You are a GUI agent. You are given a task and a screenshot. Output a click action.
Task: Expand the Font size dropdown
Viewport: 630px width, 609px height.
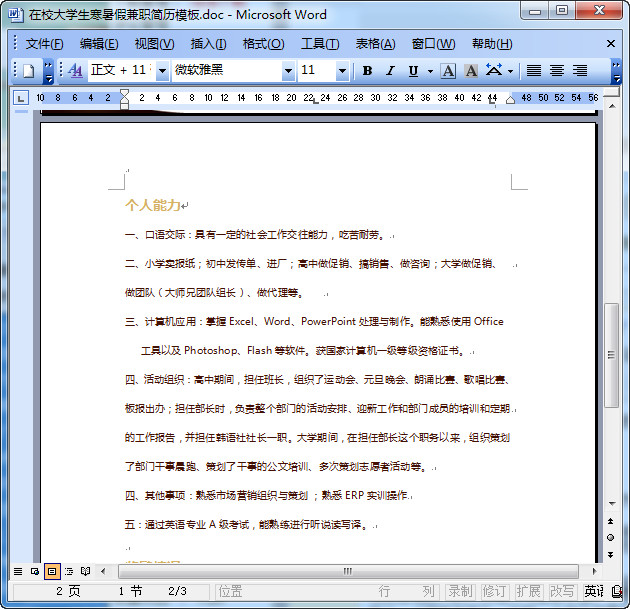click(x=342, y=71)
